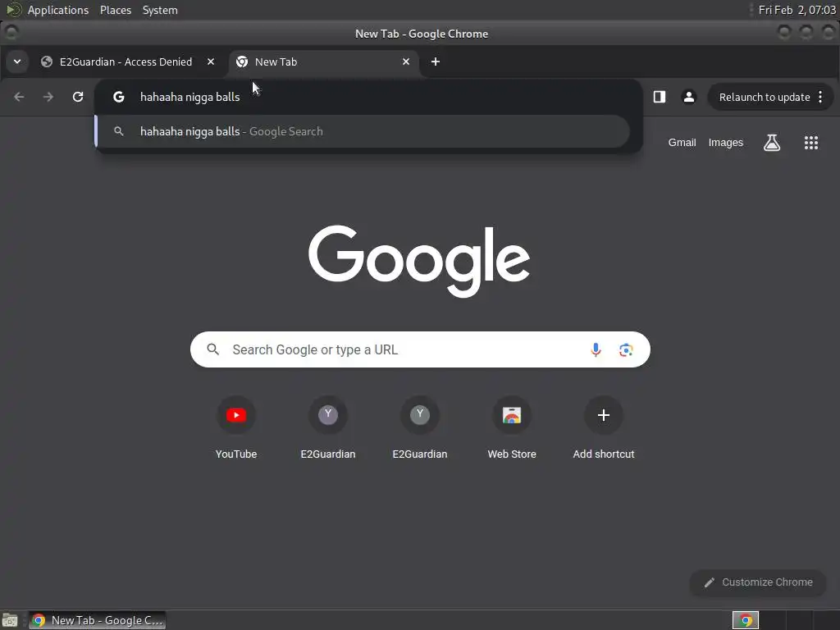The height and width of the screenshot is (630, 840).
Task: Open the tab search dropdown arrow
Action: pyautogui.click(x=17, y=62)
